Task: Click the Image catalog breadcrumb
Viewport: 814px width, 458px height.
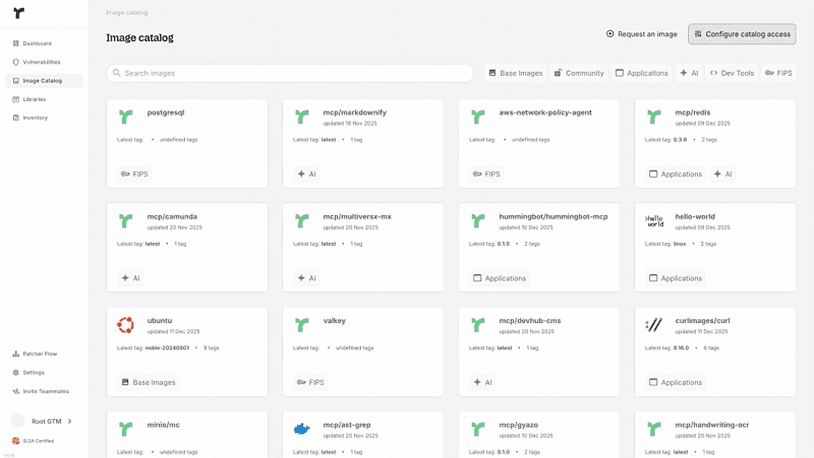Action: click(x=127, y=12)
